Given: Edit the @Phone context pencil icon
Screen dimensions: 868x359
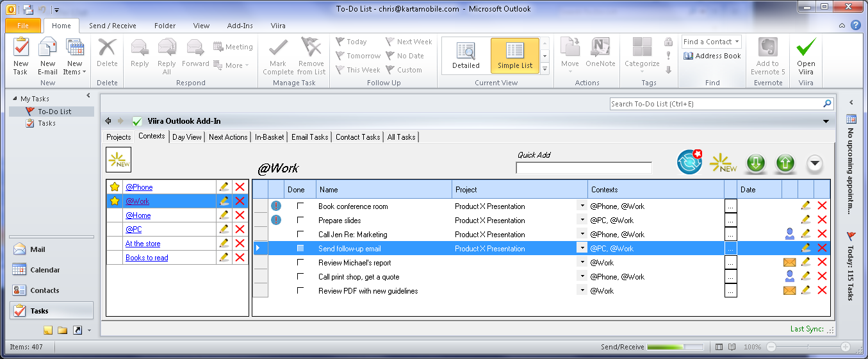Looking at the screenshot, I should [x=224, y=187].
